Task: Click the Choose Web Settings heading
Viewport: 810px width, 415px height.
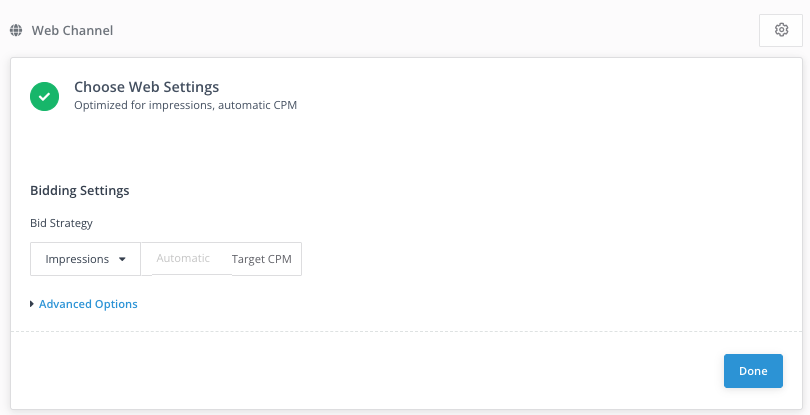Action: click(x=147, y=87)
